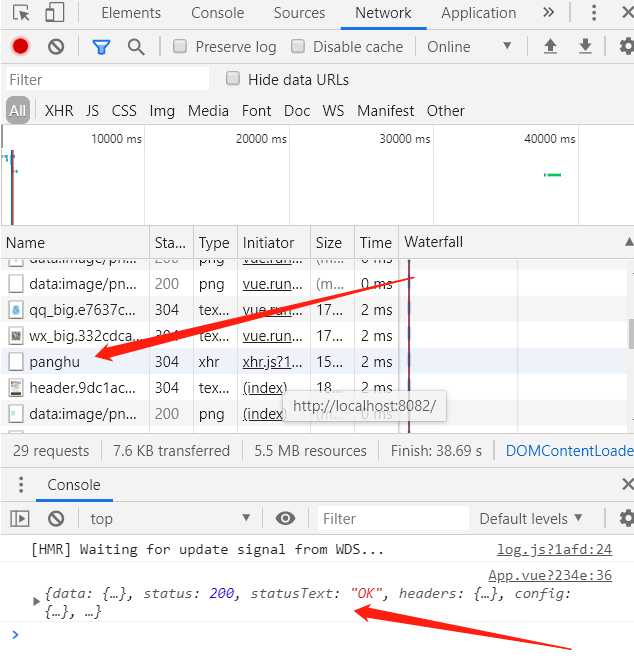Filter requests by Img type
The width and height of the screenshot is (634, 663).
coord(162,111)
